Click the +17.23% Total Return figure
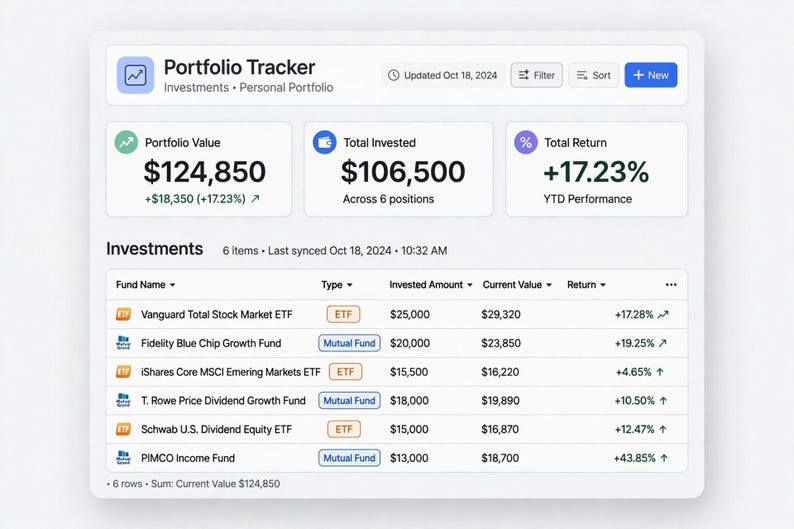Image resolution: width=794 pixels, height=529 pixels. (596, 172)
